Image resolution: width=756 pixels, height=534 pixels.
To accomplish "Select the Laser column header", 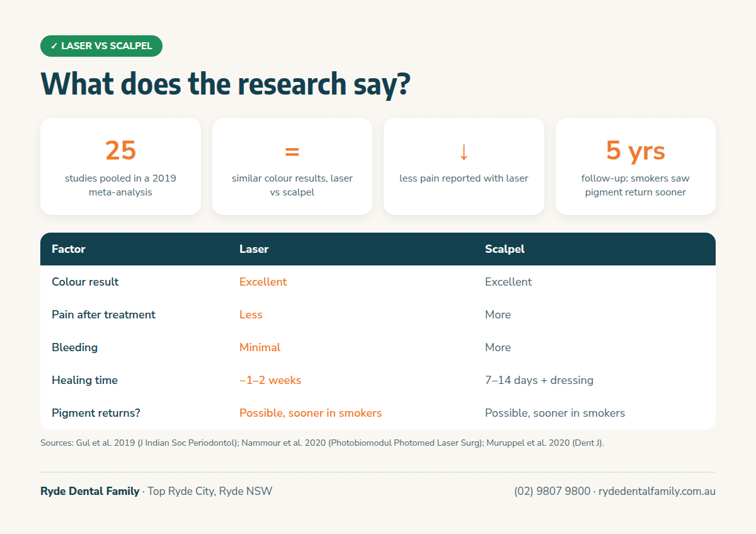I will click(254, 249).
